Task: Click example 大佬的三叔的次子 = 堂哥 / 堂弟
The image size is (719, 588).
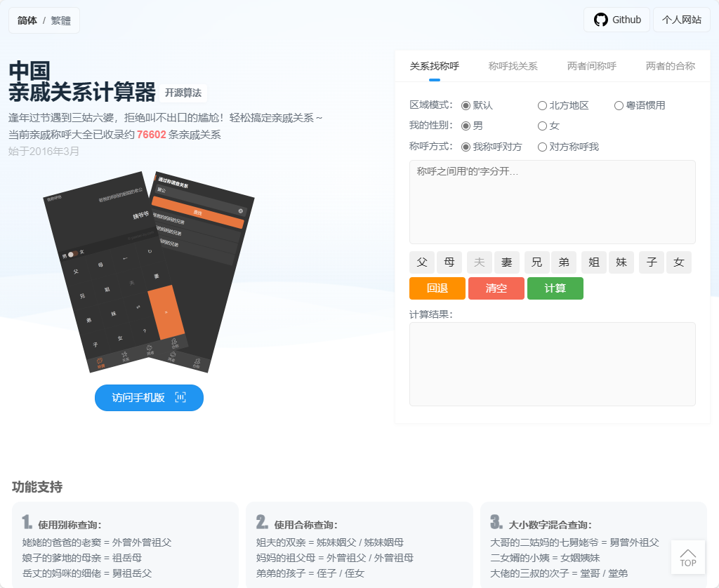Action: (559, 573)
